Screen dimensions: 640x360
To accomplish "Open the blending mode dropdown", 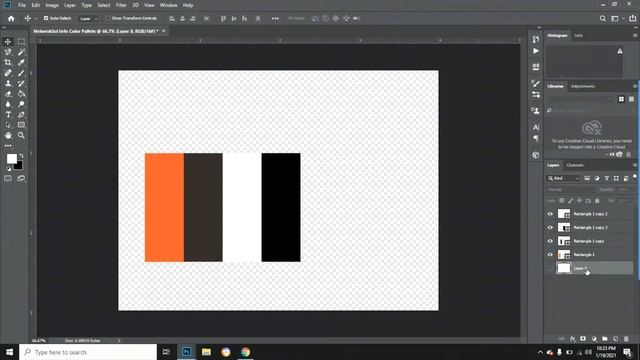I will coord(571,190).
